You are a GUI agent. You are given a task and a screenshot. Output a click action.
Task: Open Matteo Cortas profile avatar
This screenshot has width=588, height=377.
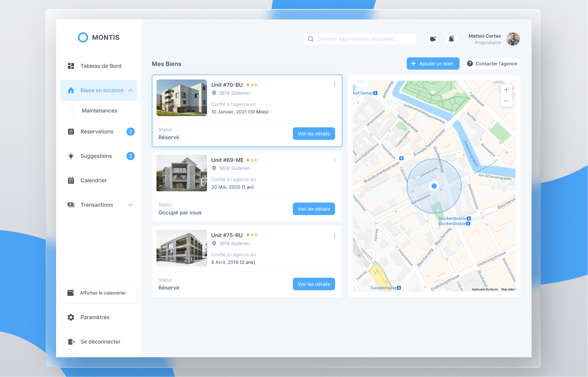pos(513,39)
